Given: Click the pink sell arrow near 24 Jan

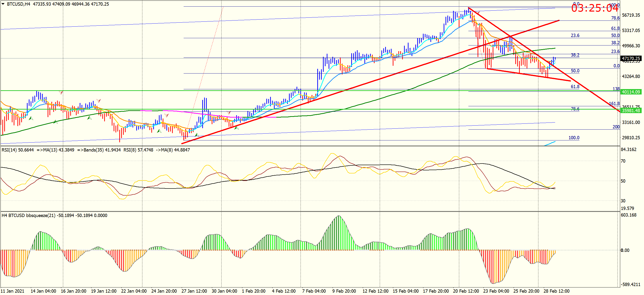Looking at the screenshot, I should (x=166, y=115).
